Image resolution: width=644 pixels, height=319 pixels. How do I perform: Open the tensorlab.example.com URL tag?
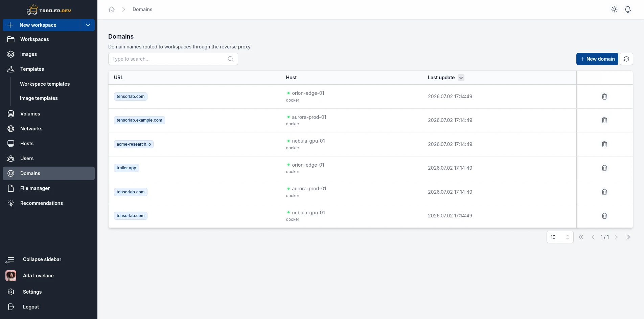pos(139,120)
